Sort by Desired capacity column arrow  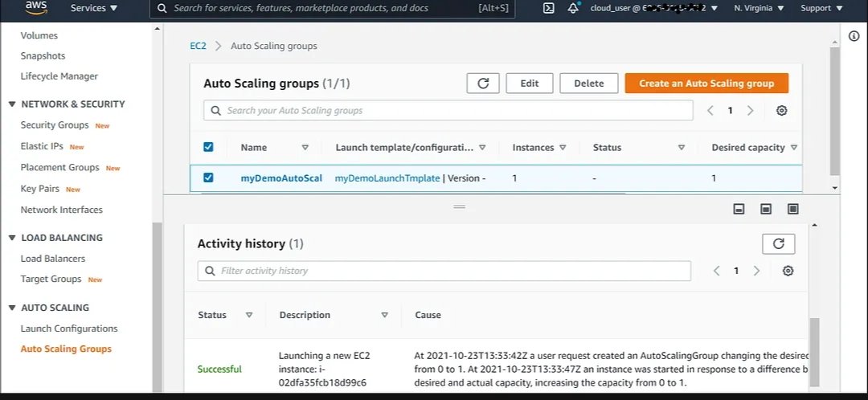tap(794, 148)
